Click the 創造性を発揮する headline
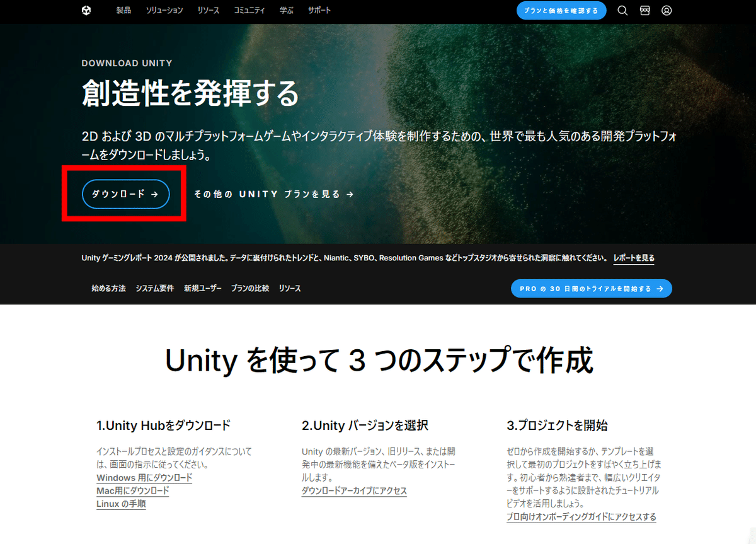The image size is (756, 544). [190, 94]
